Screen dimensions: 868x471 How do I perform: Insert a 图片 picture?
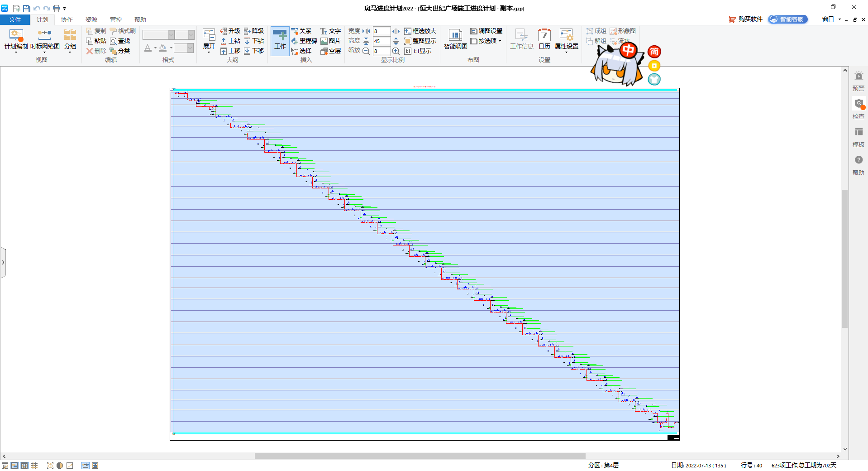tap(330, 41)
